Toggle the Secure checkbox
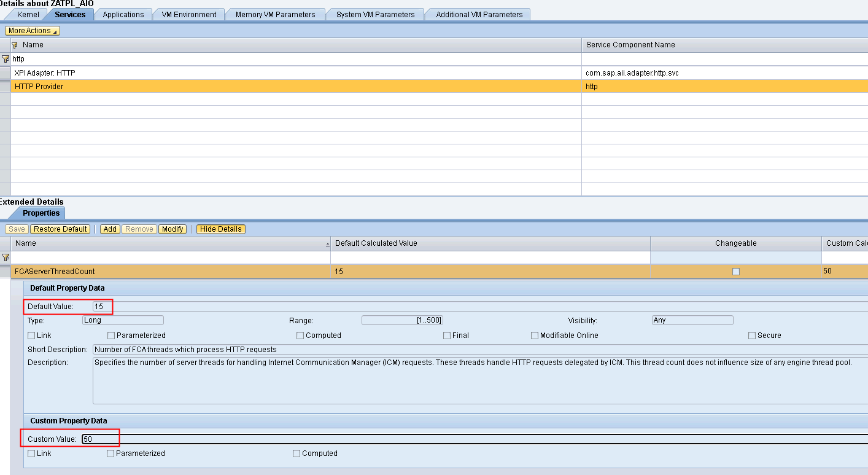This screenshot has width=868, height=475. pyautogui.click(x=752, y=336)
